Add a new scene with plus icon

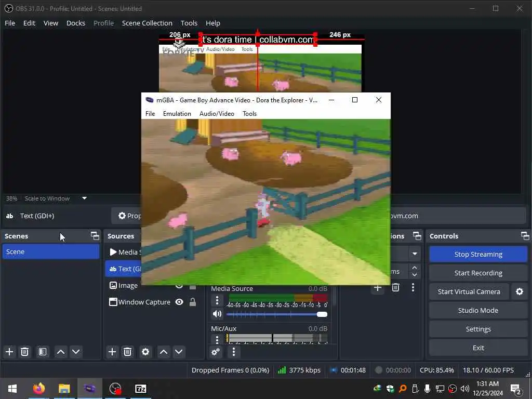[9, 352]
